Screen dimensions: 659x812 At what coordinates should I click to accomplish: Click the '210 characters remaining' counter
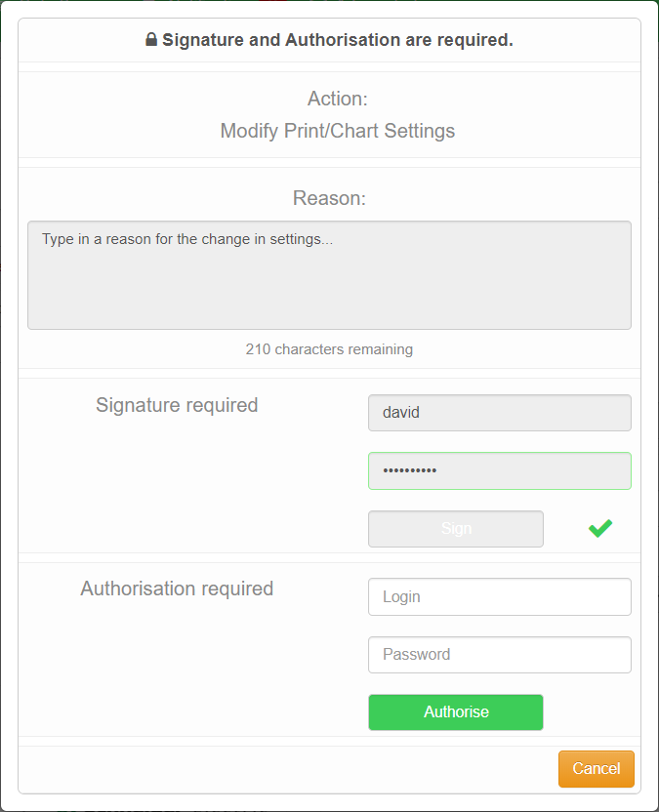click(330, 349)
